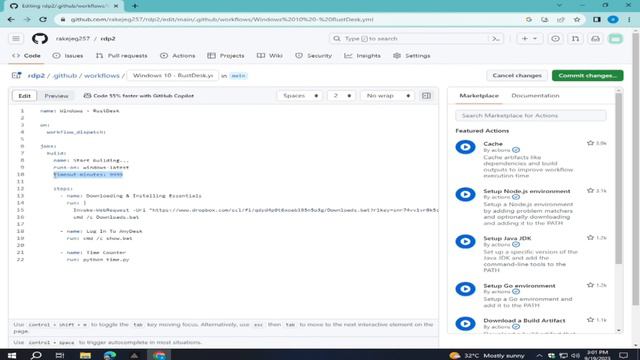Image resolution: width=640 pixels, height=360 pixels.
Task: Click the Search Marketplace for Actions field
Action: coord(531,116)
